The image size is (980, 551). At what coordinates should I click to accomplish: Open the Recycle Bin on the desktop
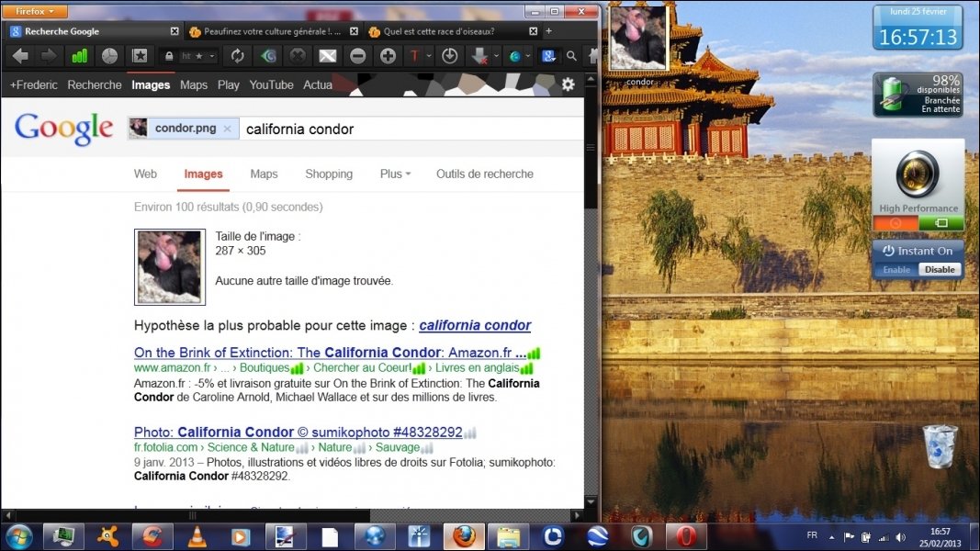[x=940, y=446]
